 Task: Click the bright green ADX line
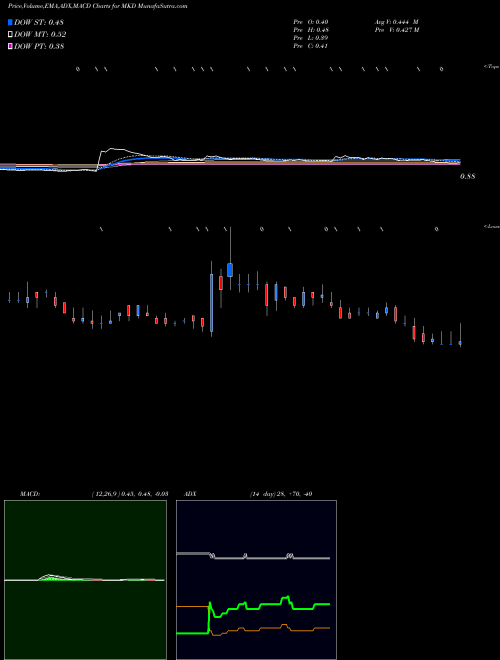269,605
